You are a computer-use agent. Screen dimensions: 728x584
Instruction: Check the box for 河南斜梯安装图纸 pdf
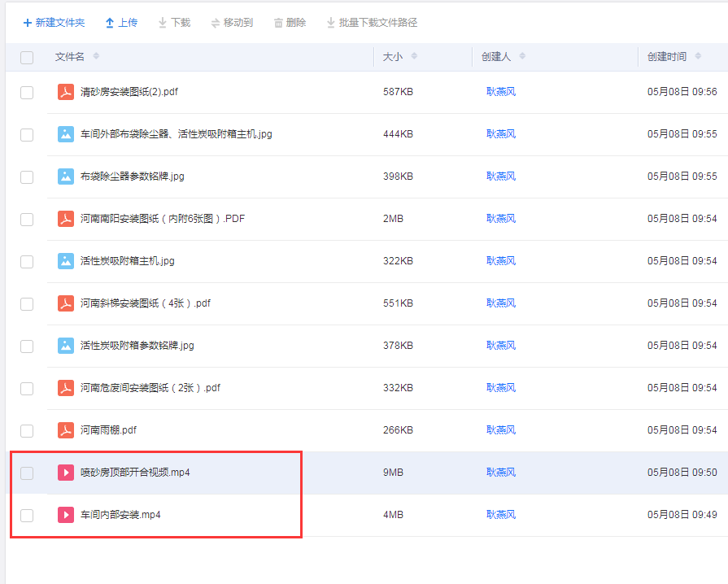27,303
